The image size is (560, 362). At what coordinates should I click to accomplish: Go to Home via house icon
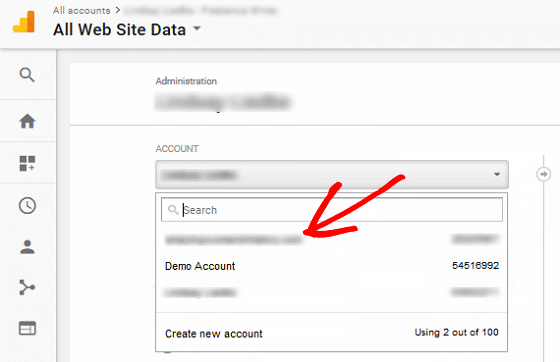coord(28,121)
